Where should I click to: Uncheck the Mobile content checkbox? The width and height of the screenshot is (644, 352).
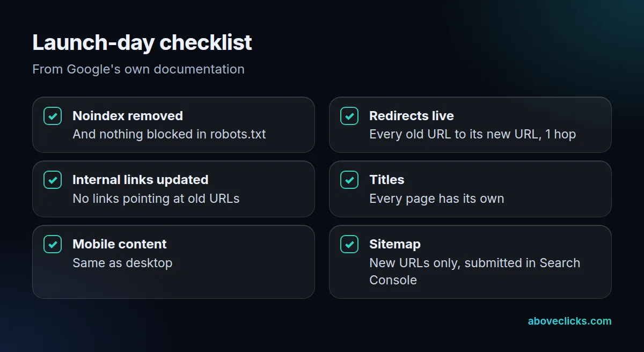pos(53,244)
